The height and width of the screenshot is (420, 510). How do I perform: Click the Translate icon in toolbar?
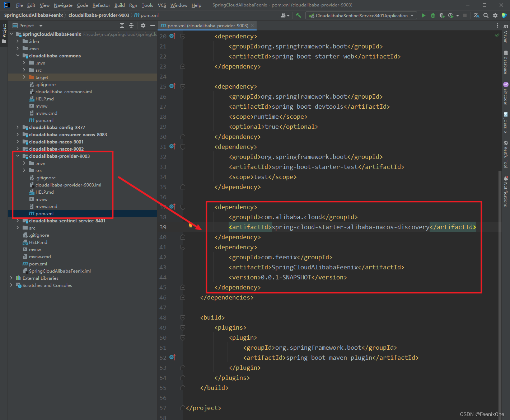click(476, 15)
